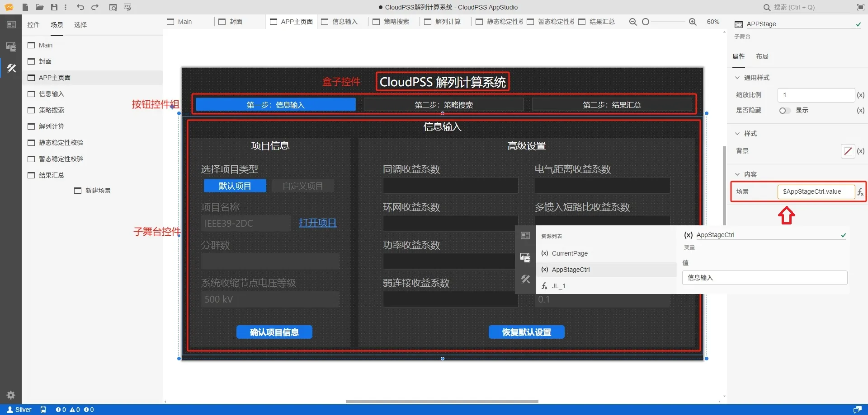Viewport: 868px width, 415px height.
Task: Open settings gear at sidebar bottom
Action: (11, 395)
